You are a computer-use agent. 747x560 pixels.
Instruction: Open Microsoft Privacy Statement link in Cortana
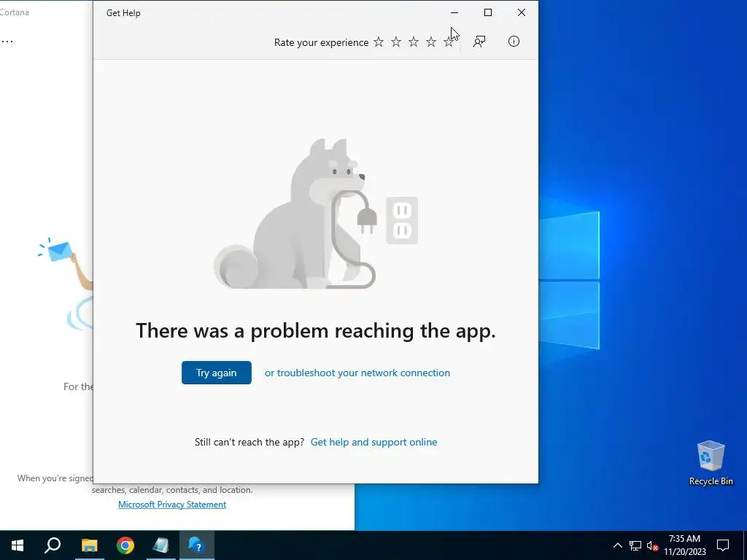pos(172,505)
